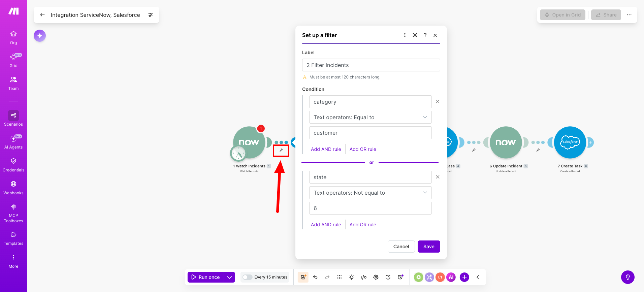Save the filter
The image size is (644, 292).
point(429,247)
